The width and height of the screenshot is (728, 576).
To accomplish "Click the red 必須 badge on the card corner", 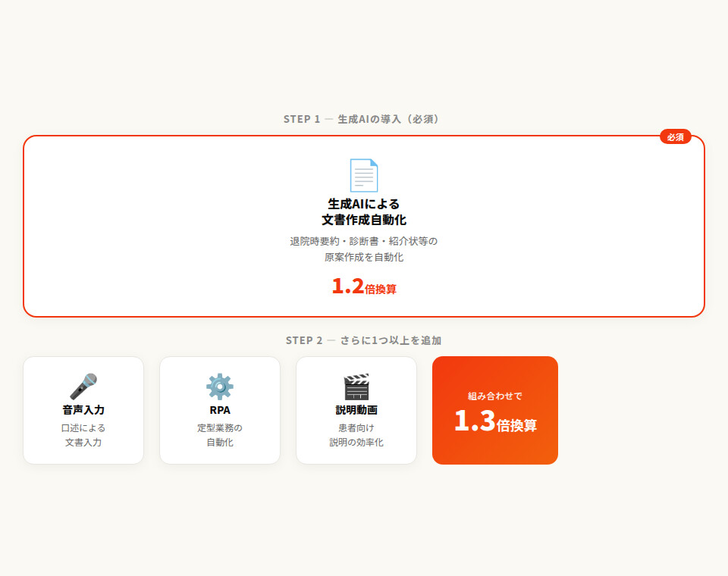I will pyautogui.click(x=674, y=137).
